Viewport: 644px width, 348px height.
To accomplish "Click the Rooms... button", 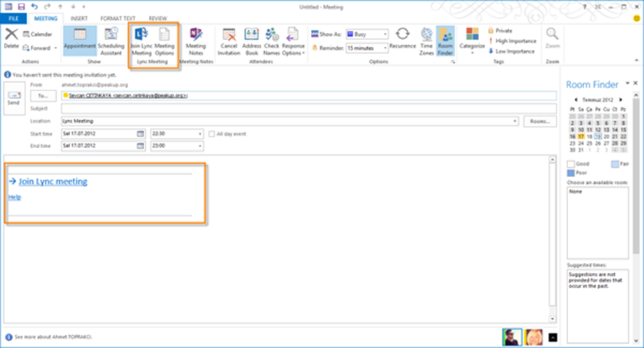I will pyautogui.click(x=540, y=121).
